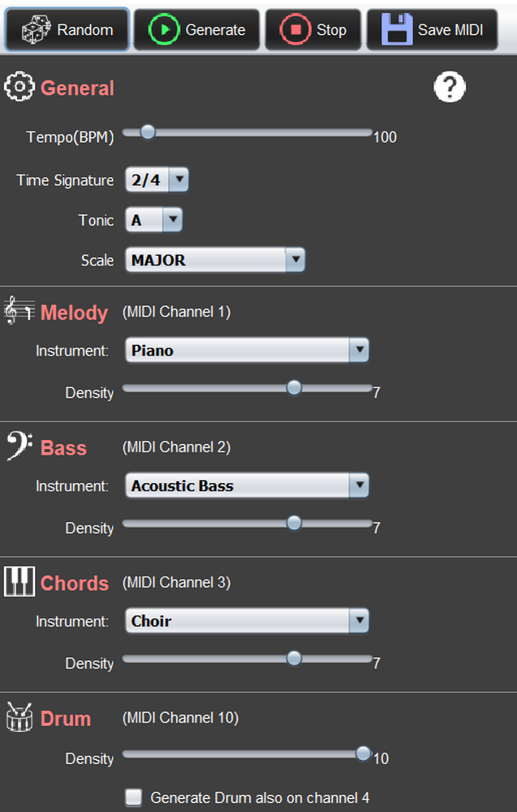Click the green play Generate icon
The width and height of the screenshot is (517, 812).
(x=164, y=30)
